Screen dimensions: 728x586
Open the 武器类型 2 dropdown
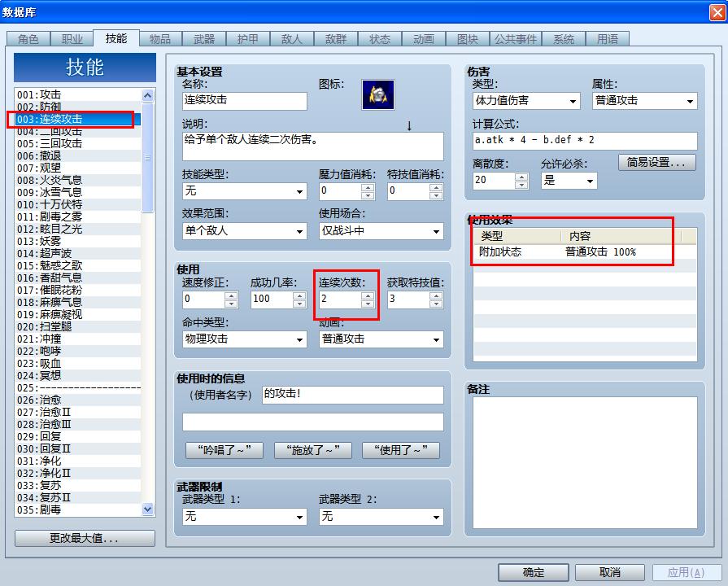click(x=381, y=517)
